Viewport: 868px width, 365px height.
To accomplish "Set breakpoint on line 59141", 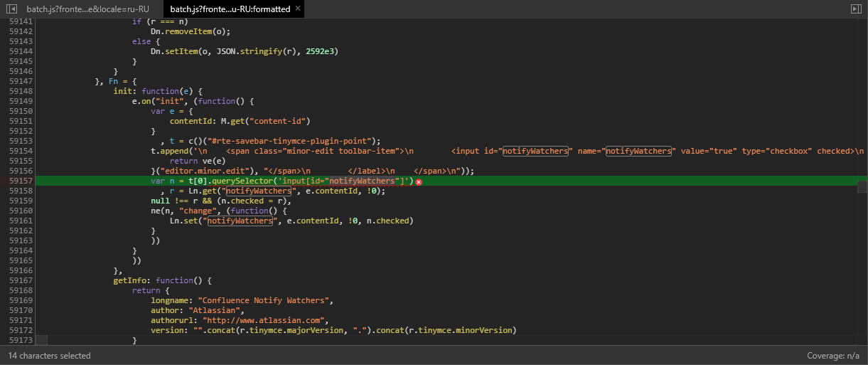I will (x=21, y=21).
